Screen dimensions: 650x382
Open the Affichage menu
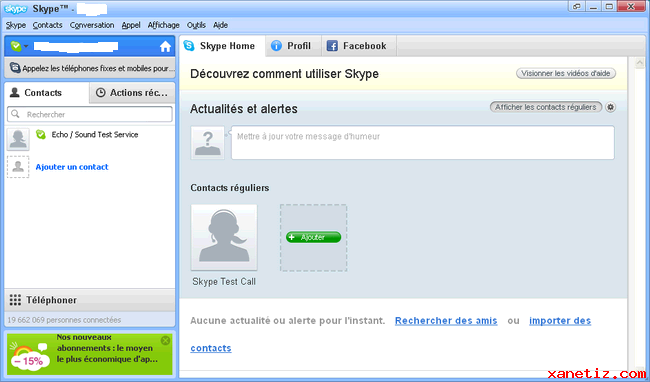[164, 25]
